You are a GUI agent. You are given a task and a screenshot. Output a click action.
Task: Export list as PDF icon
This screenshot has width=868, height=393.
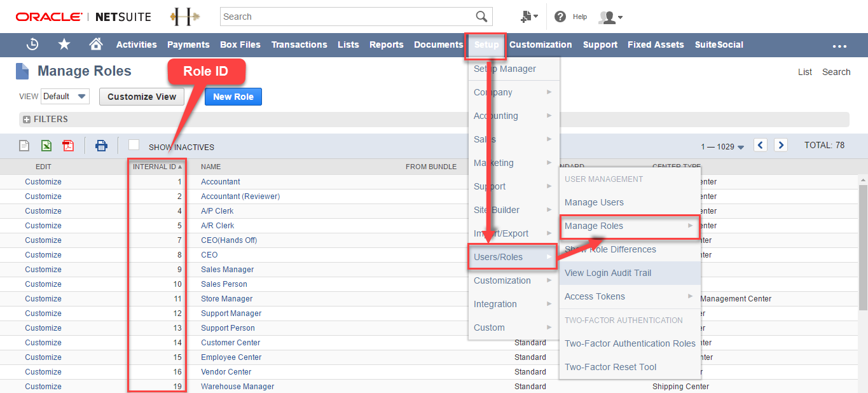click(x=68, y=146)
